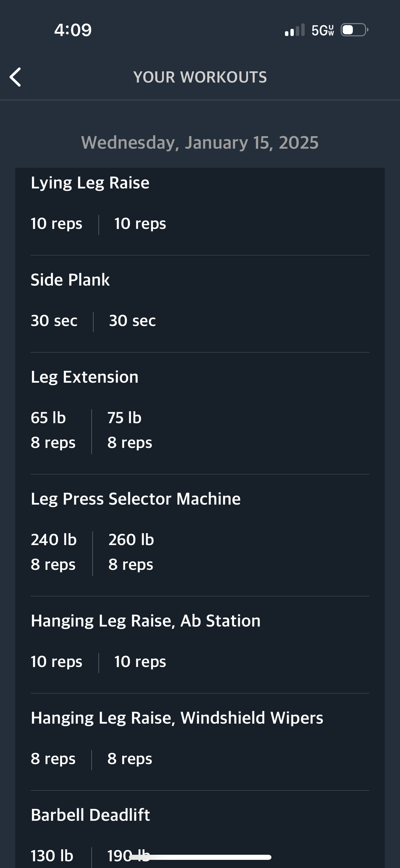Tap the 4:09 clock in status bar
The width and height of the screenshot is (400, 868).
coord(73,30)
